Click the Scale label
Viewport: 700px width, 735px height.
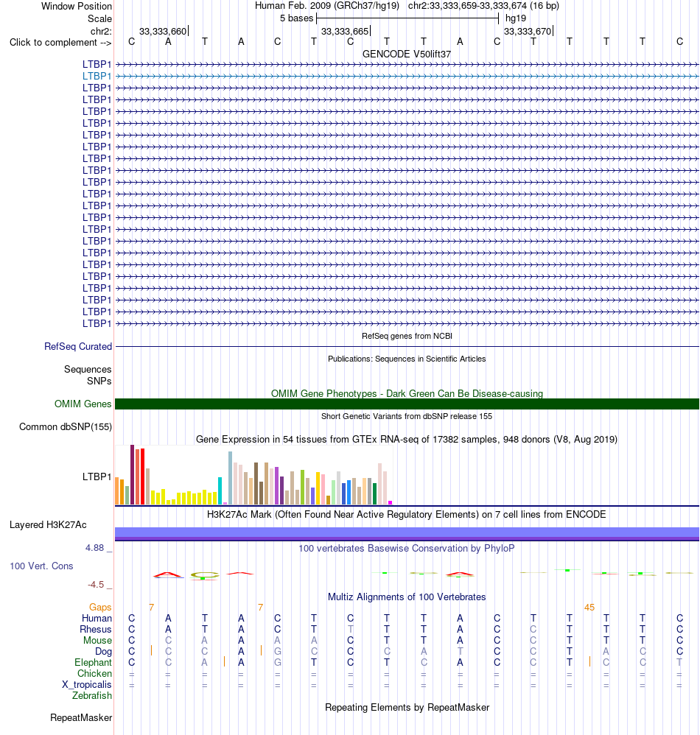click(100, 18)
